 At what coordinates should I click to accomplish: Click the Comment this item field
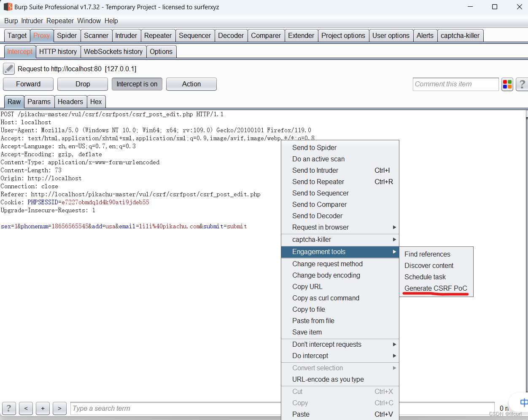click(x=455, y=84)
